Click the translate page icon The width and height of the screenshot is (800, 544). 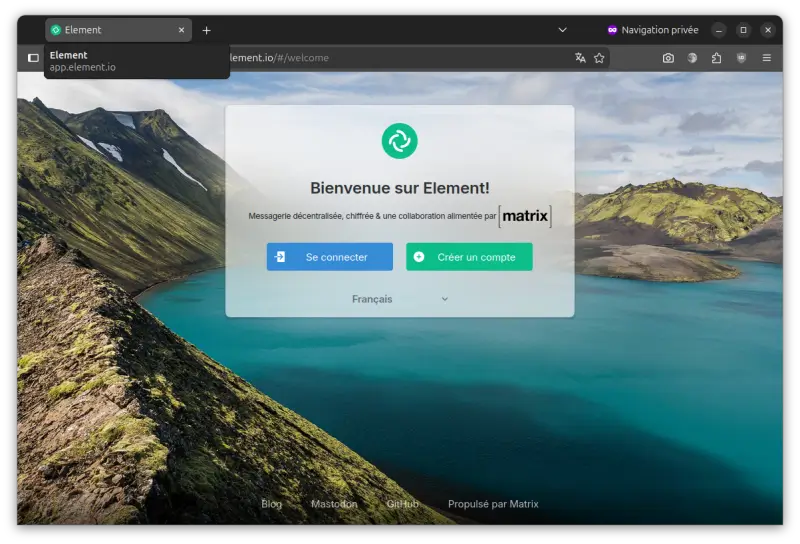[580, 58]
